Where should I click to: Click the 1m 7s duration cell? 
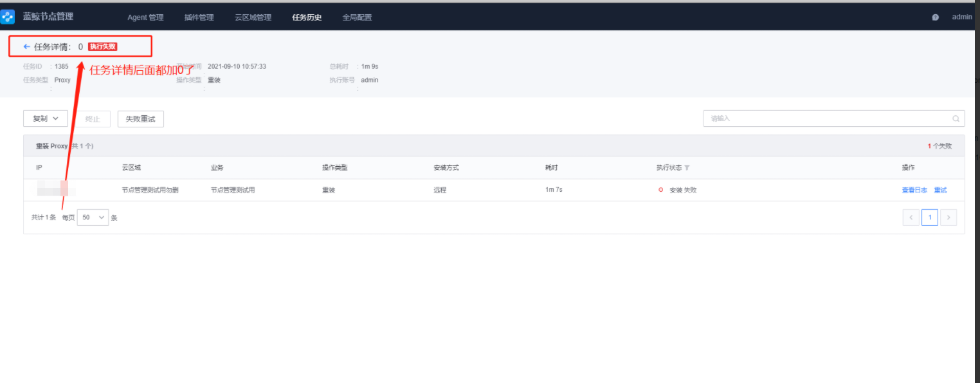tap(554, 191)
